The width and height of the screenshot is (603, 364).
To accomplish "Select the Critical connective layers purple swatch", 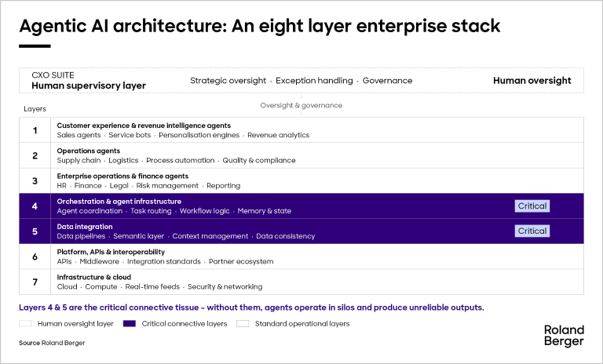I will tap(130, 323).
